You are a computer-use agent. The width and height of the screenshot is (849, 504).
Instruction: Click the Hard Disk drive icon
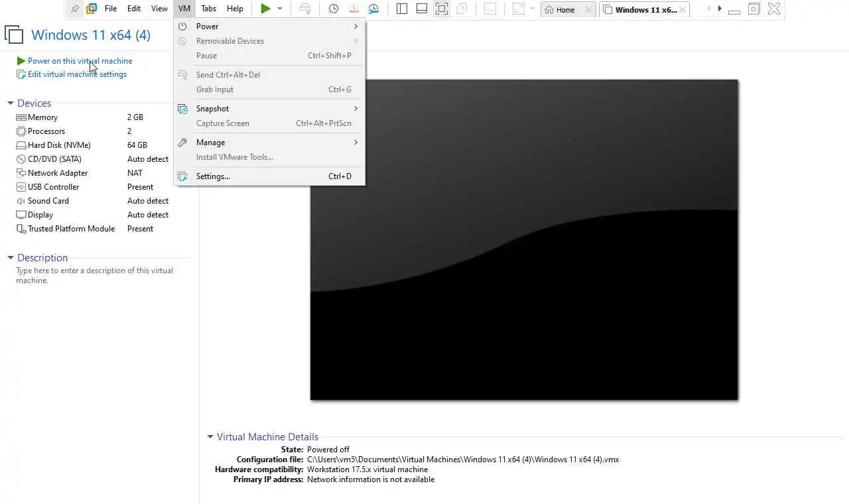(21, 145)
